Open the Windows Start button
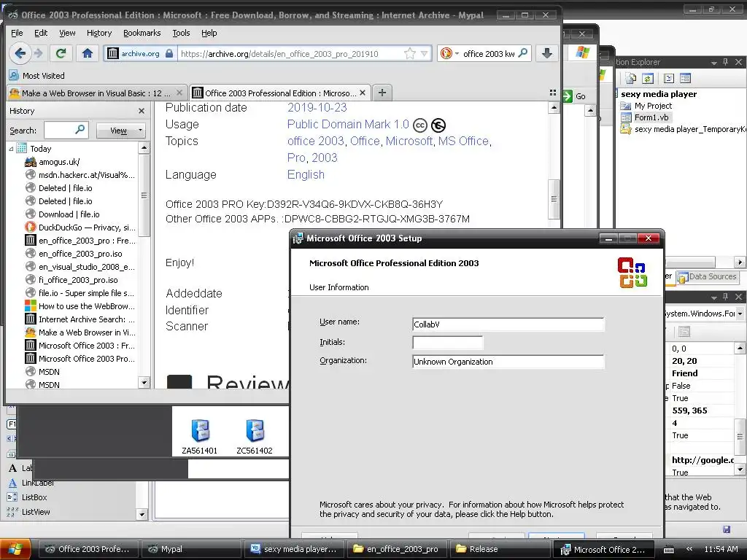 (15, 549)
